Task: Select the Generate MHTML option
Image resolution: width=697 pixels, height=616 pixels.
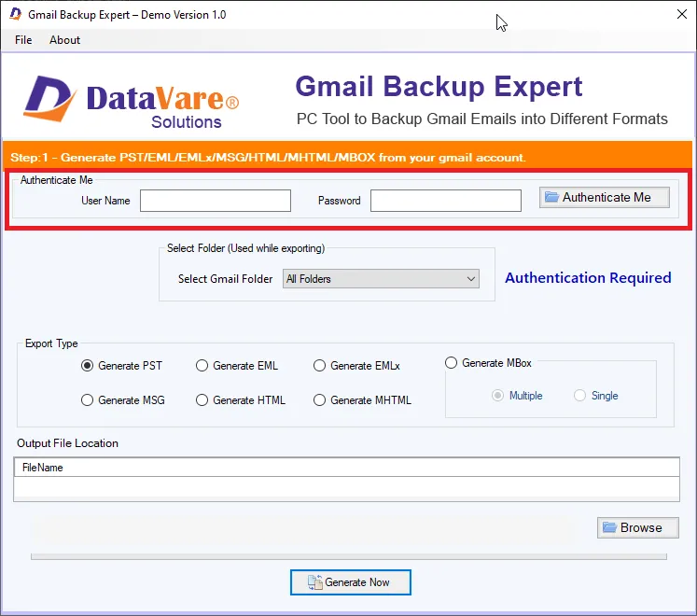Action: pos(362,400)
